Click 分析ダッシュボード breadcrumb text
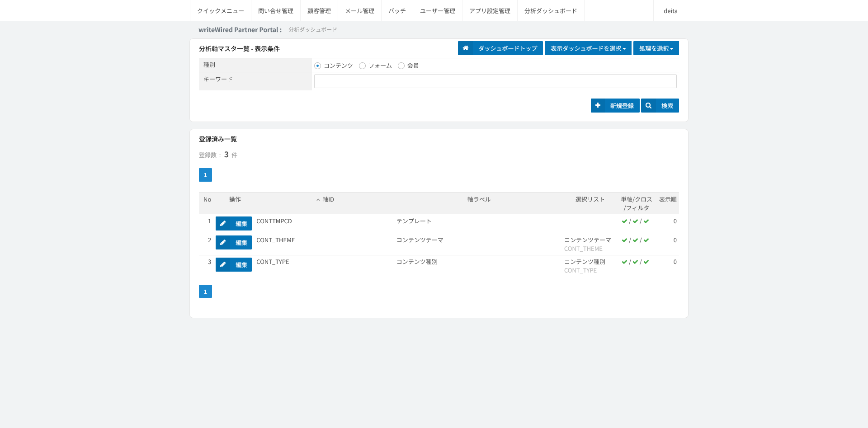This screenshot has width=868, height=428. (x=313, y=30)
